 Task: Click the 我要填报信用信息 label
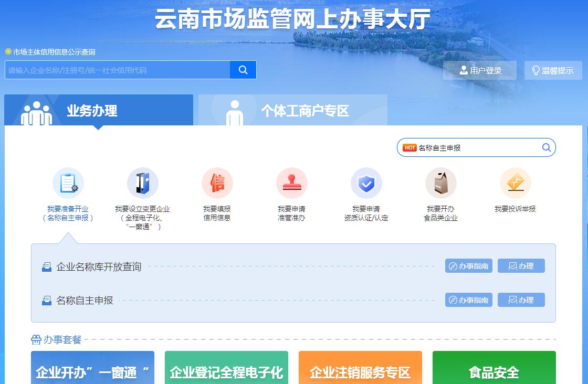point(217,213)
